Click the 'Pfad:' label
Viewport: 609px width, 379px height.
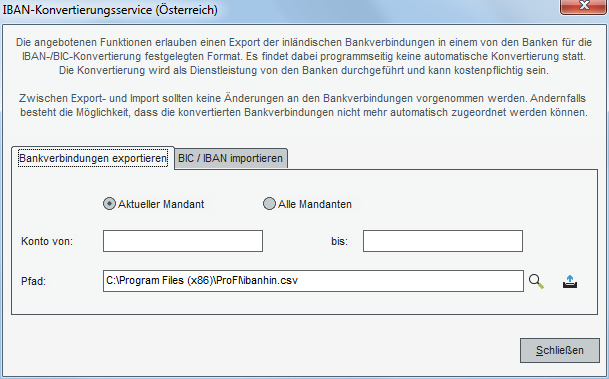click(x=33, y=281)
